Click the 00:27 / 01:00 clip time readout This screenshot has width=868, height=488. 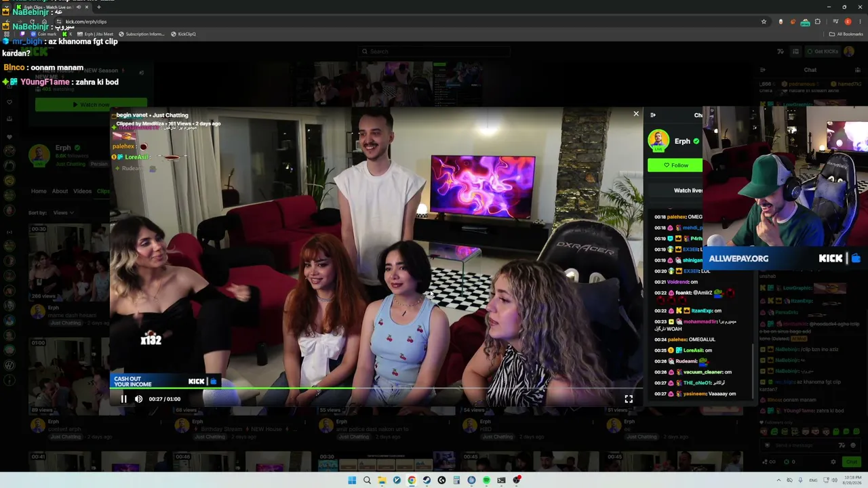(165, 399)
